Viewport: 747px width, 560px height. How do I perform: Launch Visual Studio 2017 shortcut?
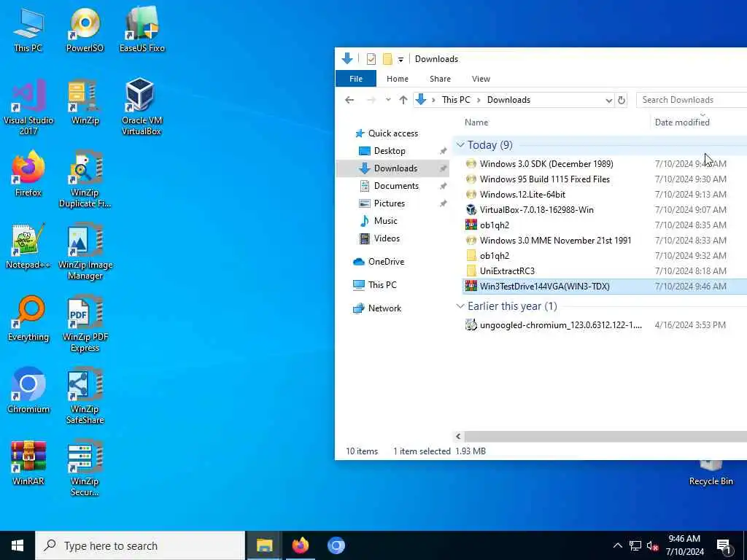[x=28, y=106]
